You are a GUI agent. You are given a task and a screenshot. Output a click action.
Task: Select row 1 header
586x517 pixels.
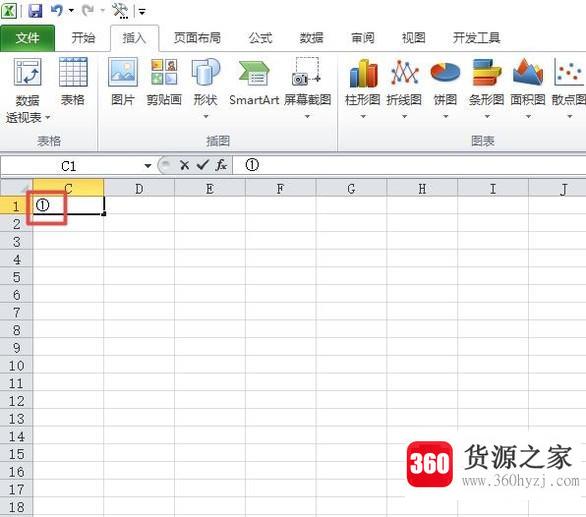16,206
